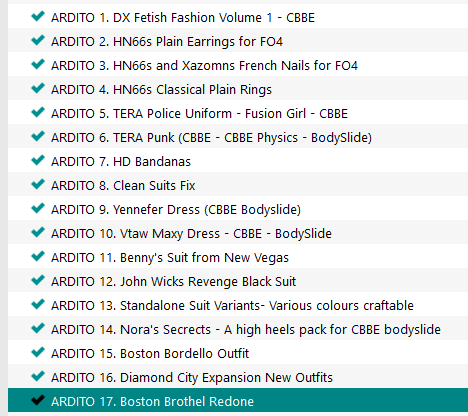Image resolution: width=468 pixels, height=416 pixels.
Task: Toggle checkmark for ARDITO 2. HN66s Plain Earrings
Action: point(38,40)
